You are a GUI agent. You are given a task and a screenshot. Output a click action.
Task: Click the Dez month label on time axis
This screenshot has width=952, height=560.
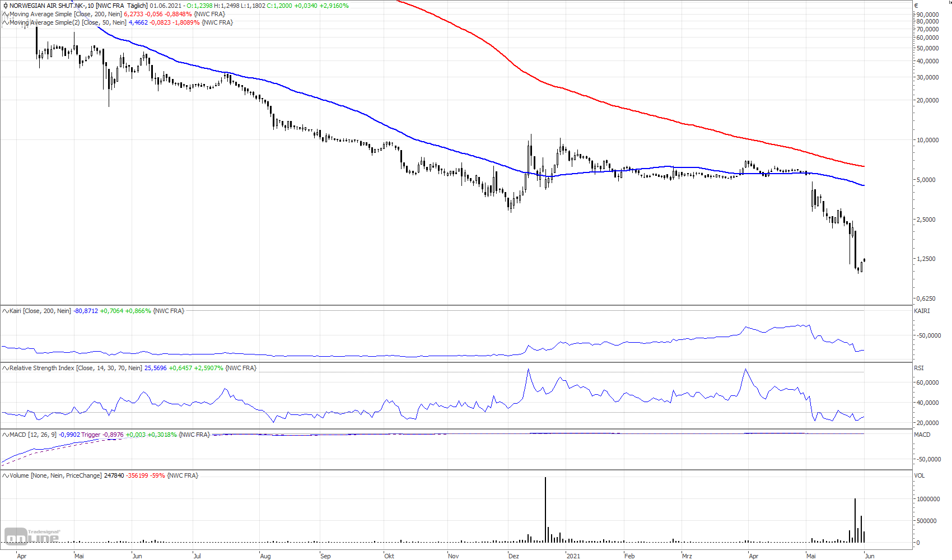pyautogui.click(x=514, y=556)
